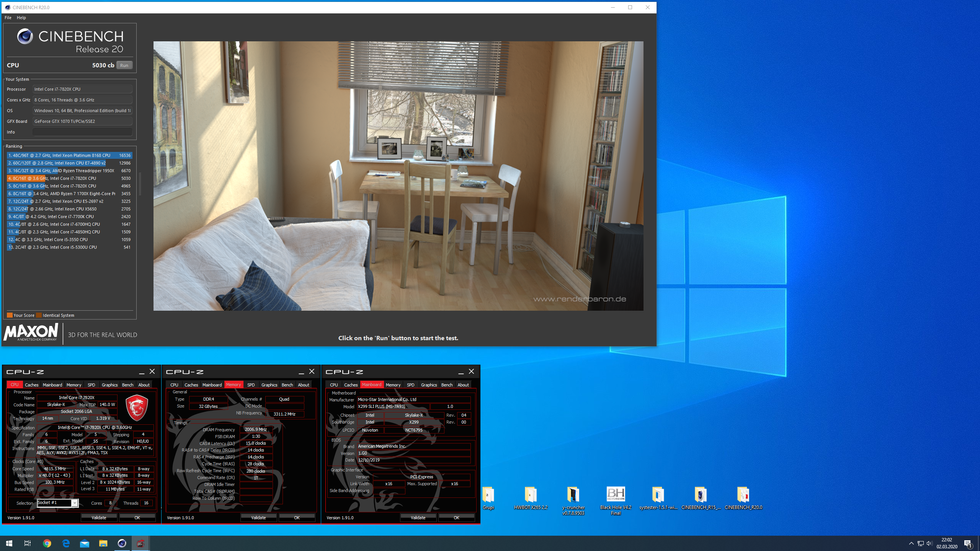This screenshot has width=980, height=551.
Task: Click the panel splitter handle beside ranking
Action: [x=140, y=184]
